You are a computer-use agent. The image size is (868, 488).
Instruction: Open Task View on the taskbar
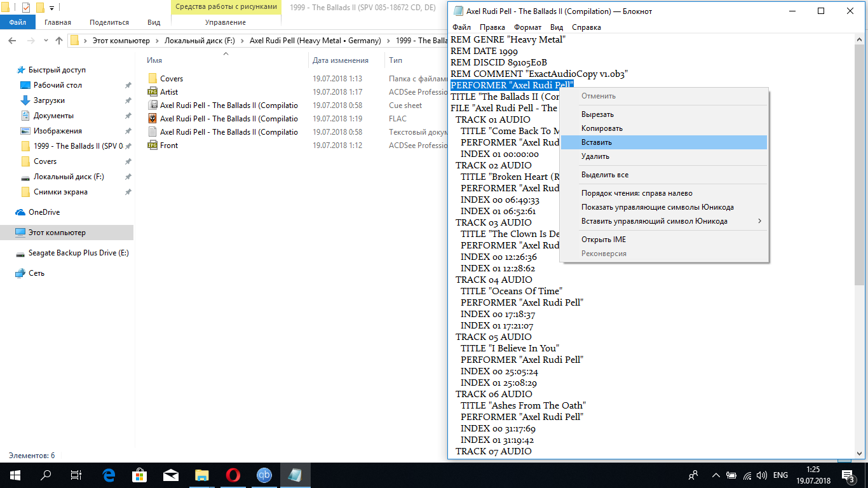pos(76,475)
